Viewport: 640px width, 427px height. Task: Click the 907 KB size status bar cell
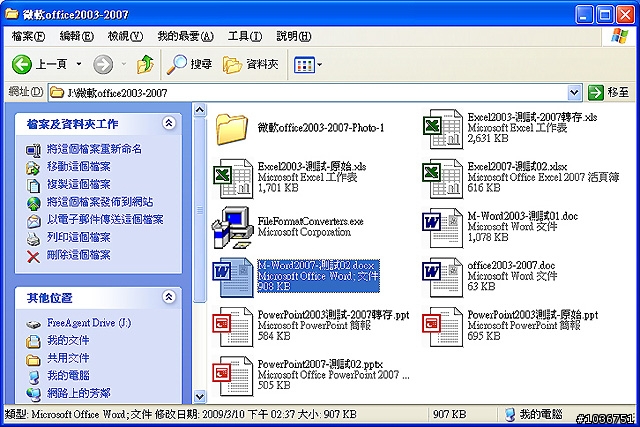pos(449,414)
